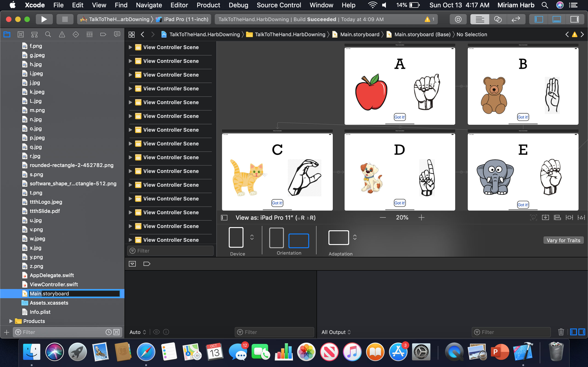Click the zoom in plus button
This screenshot has height=367, width=588.
[421, 217]
